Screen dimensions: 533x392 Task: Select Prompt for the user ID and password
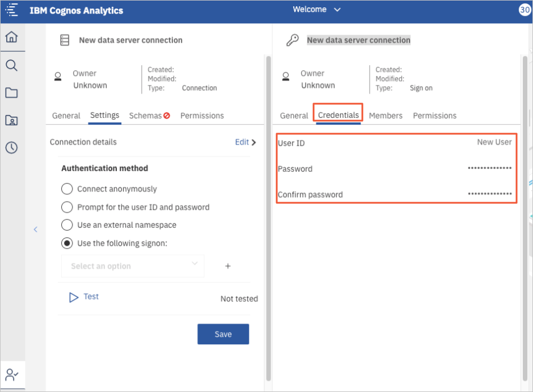[x=67, y=207]
